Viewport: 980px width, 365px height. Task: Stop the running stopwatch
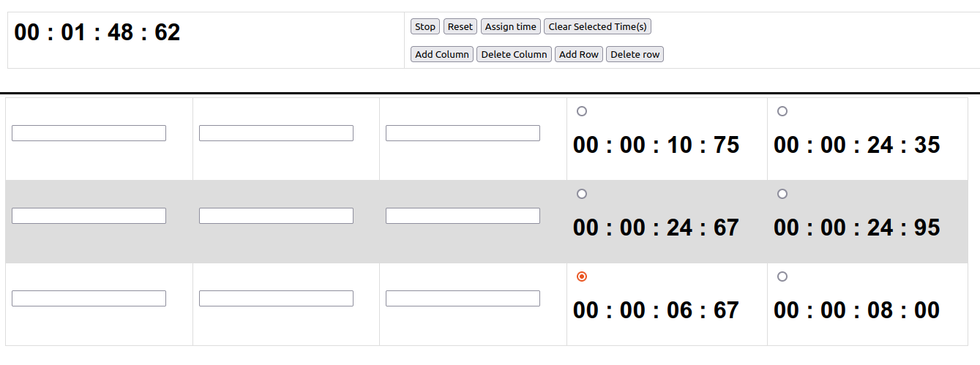pos(425,26)
